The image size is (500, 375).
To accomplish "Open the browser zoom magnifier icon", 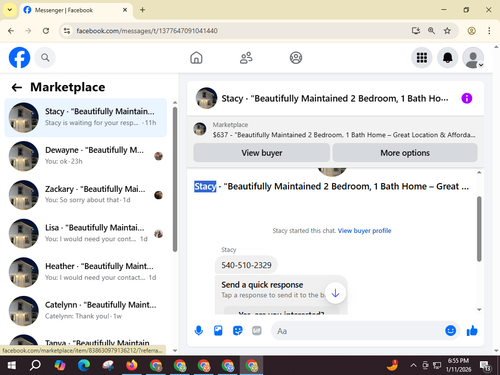I will pyautogui.click(x=431, y=31).
